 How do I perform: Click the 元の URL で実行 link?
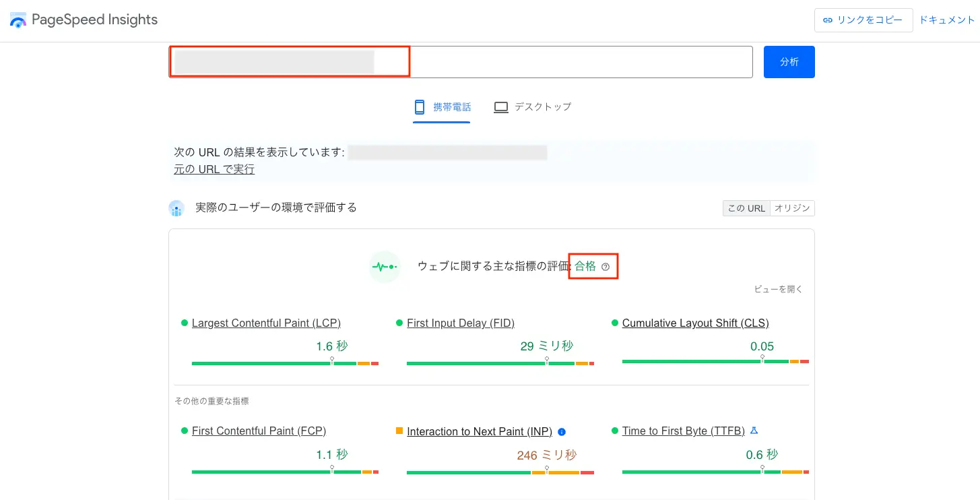tap(214, 169)
